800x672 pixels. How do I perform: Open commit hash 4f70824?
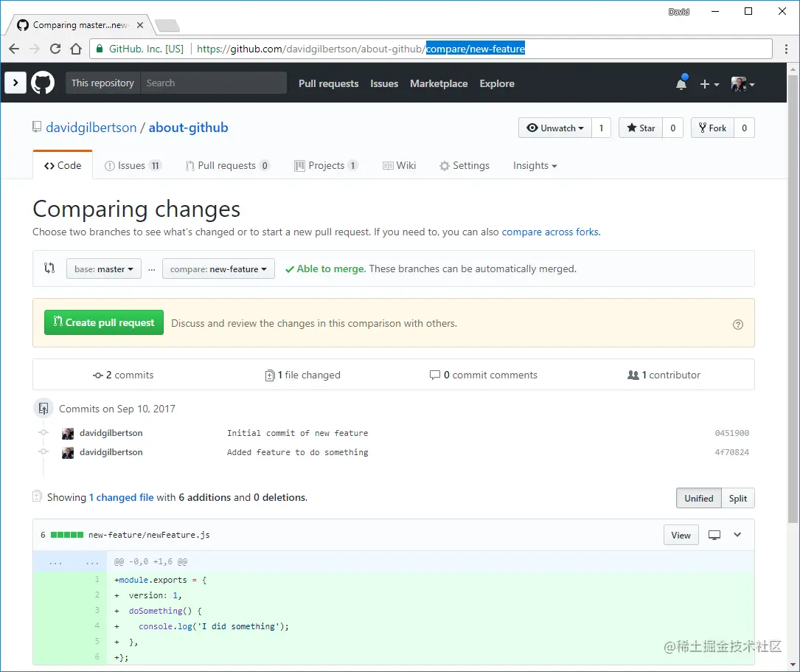[731, 452]
